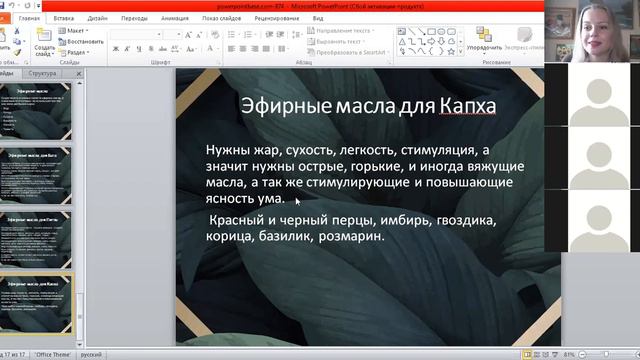This screenshot has width=640, height=360.
Task: Click the Normal view icon in status bar
Action: 527,355
